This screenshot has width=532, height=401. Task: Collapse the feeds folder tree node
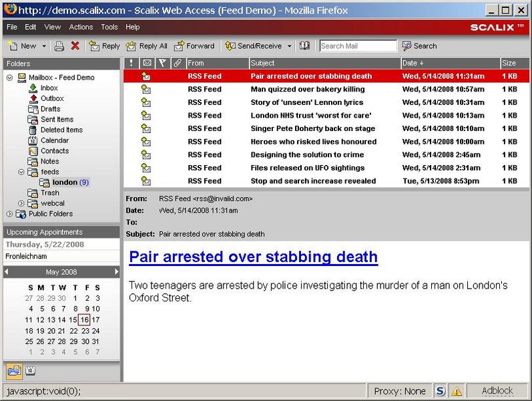coord(21,172)
